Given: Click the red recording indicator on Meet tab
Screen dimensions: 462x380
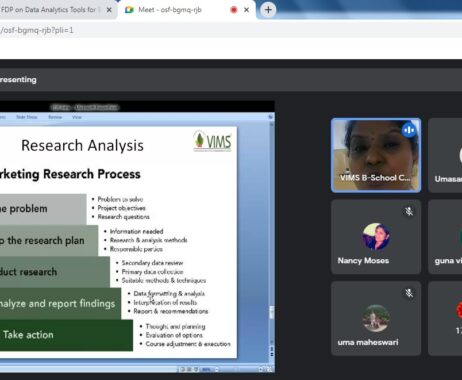Looking at the screenshot, I should [234, 10].
